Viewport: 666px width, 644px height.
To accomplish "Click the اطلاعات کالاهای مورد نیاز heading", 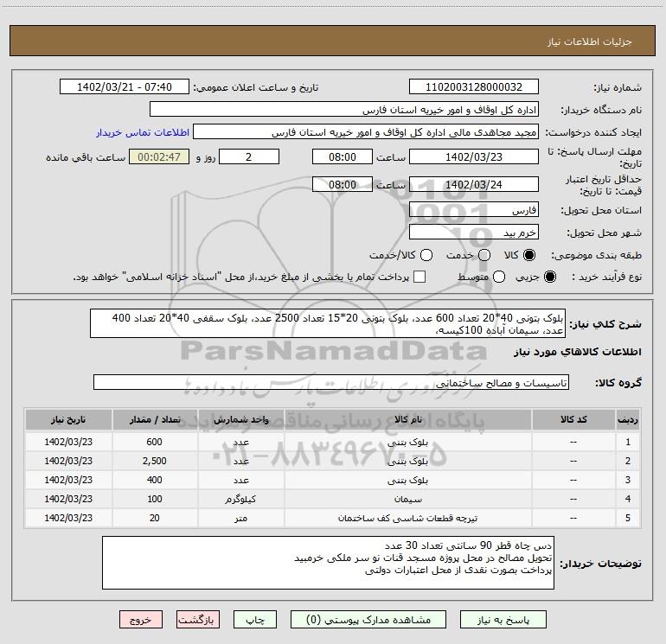I will [x=577, y=352].
